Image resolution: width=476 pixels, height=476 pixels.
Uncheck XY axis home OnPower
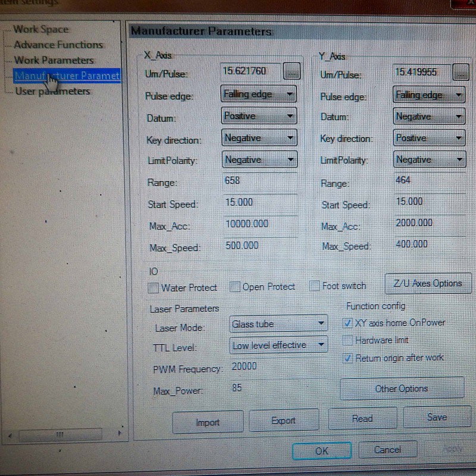click(348, 323)
